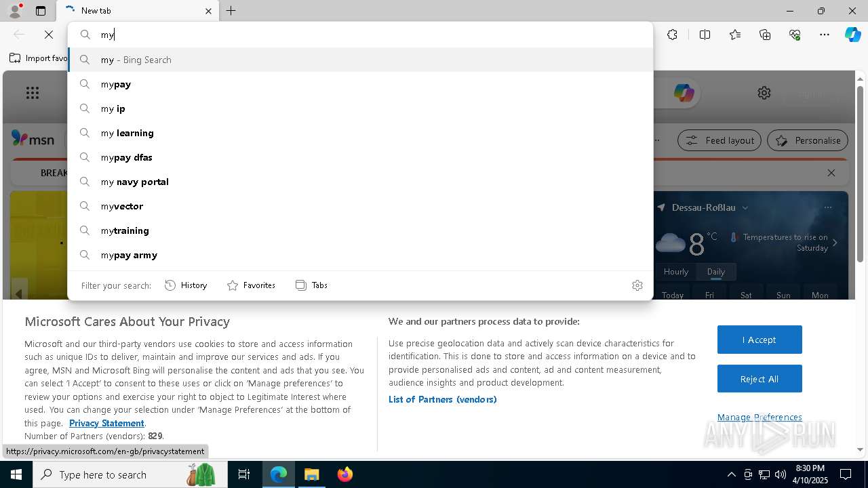The height and width of the screenshot is (488, 868).
Task: Open the apps grid launcher
Action: pyautogui.click(x=32, y=93)
